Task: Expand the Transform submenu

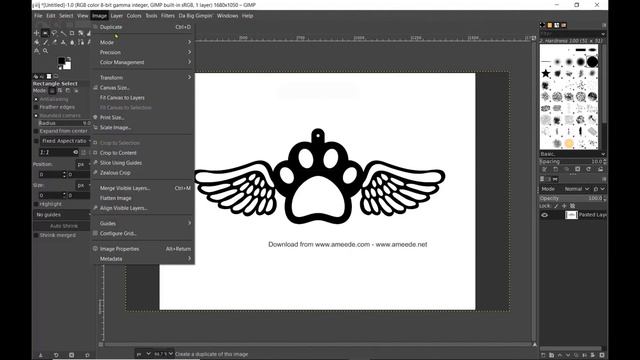Action: point(144,78)
